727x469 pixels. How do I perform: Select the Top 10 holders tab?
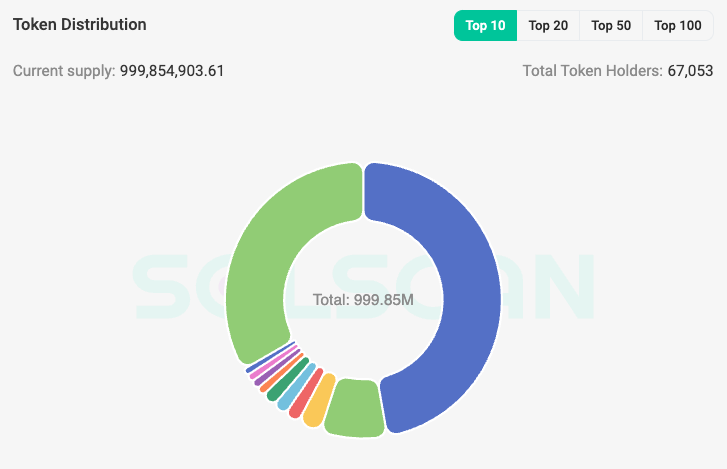(x=485, y=25)
